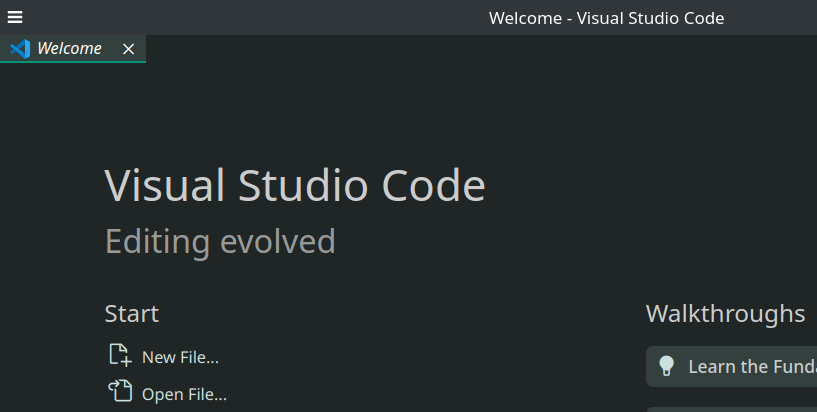Click the New File page-plus icon
The width and height of the screenshot is (817, 412).
click(x=119, y=355)
